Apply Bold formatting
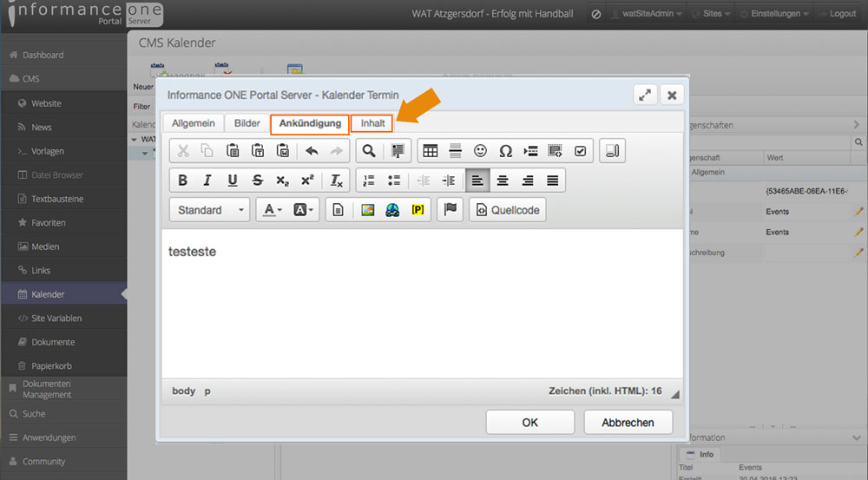The width and height of the screenshot is (868, 480). tap(182, 181)
